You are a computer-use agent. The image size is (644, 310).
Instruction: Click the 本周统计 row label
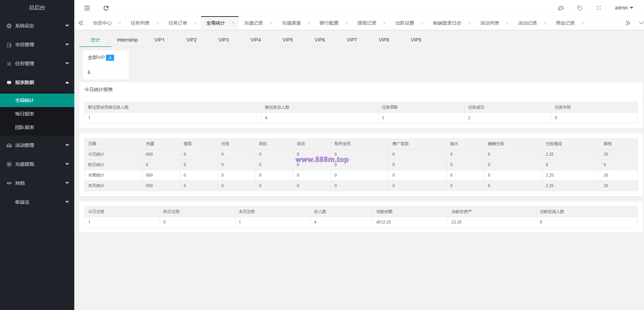96,175
